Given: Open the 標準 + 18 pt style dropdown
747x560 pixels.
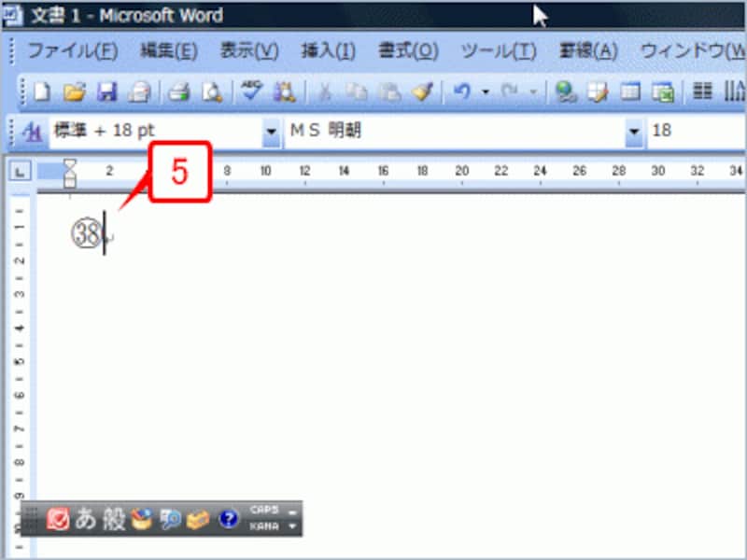Looking at the screenshot, I should 270,131.
